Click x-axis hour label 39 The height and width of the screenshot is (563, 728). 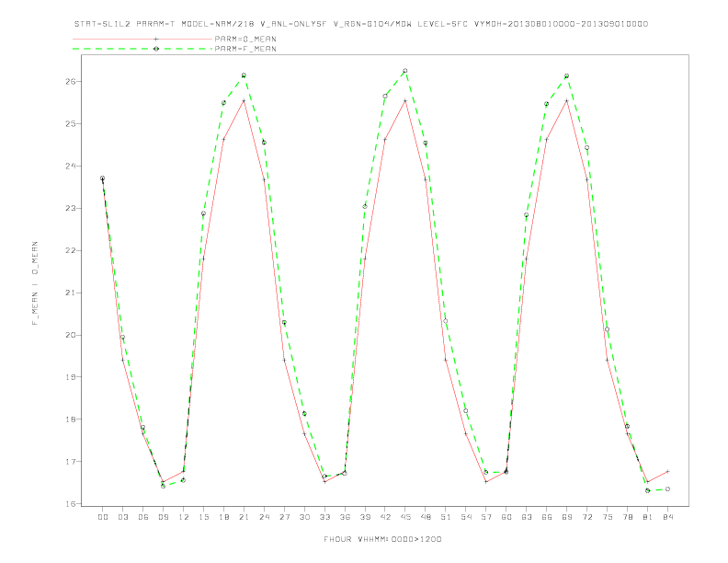(x=365, y=517)
